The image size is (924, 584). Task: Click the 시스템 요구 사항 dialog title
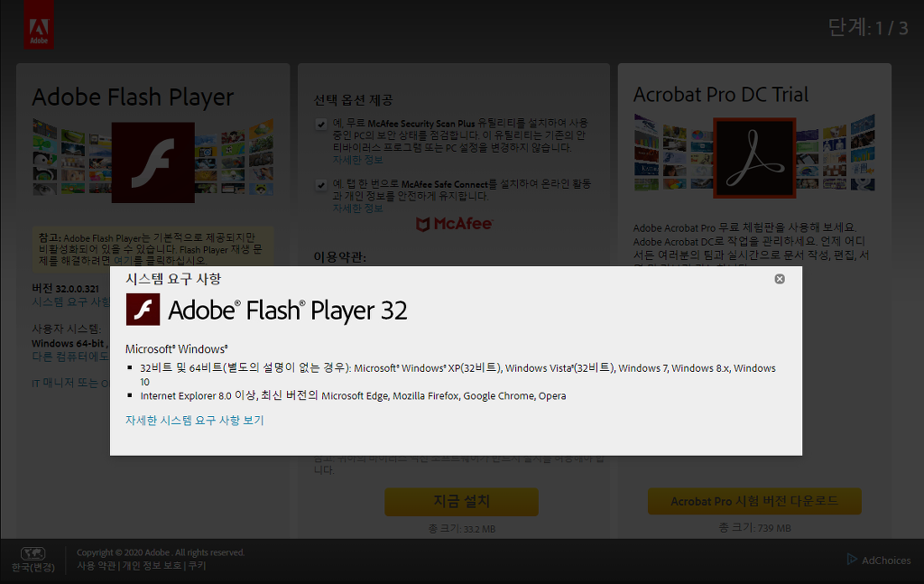pos(173,279)
